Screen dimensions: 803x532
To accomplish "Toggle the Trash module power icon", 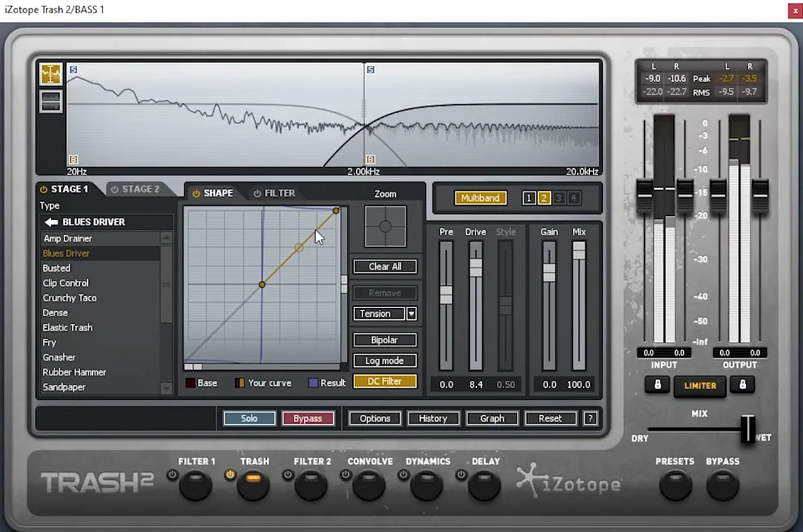I will (230, 475).
